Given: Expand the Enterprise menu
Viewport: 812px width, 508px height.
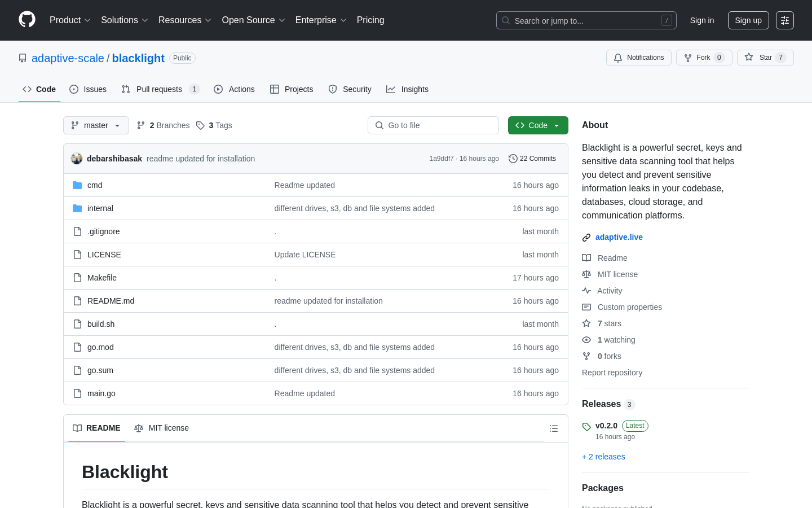Looking at the screenshot, I should [321, 20].
